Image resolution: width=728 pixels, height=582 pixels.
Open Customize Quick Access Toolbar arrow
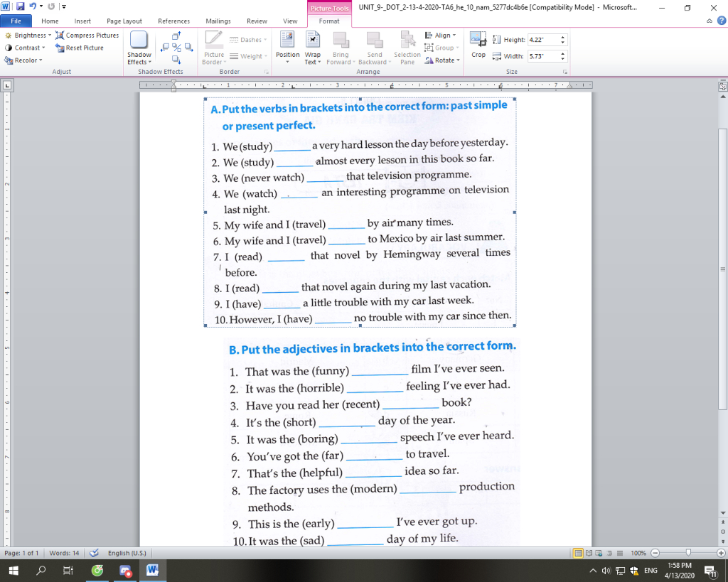pos(64,6)
